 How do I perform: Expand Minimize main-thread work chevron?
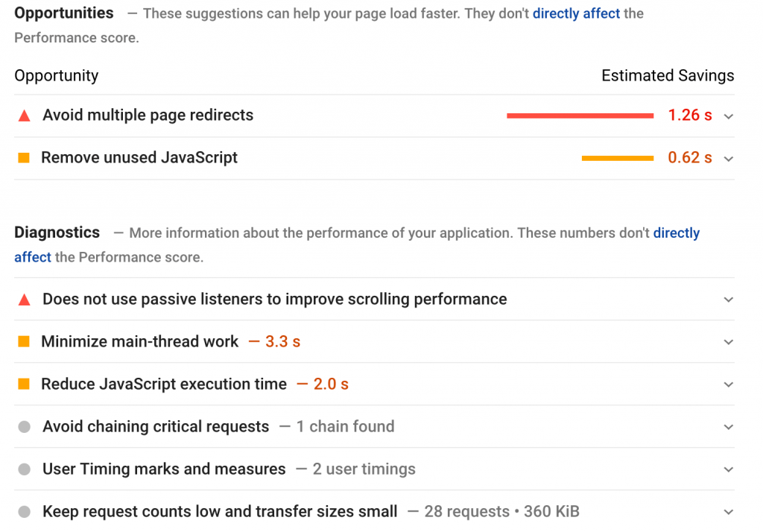point(729,342)
